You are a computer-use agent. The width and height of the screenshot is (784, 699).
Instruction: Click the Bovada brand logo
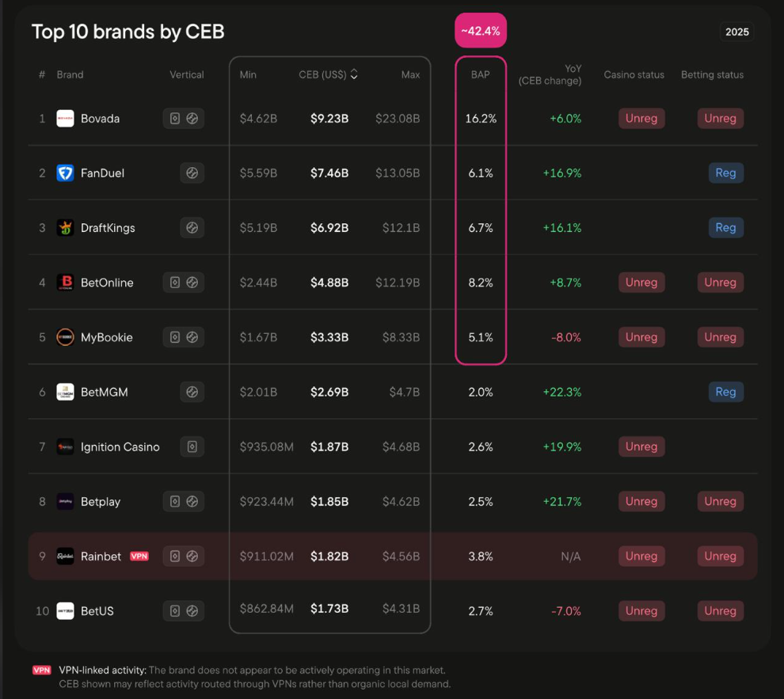point(65,119)
